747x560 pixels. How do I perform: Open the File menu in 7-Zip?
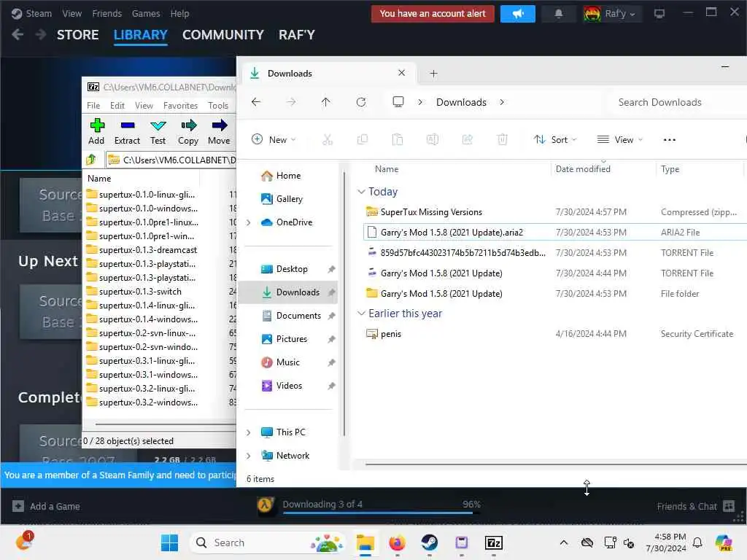pos(93,106)
